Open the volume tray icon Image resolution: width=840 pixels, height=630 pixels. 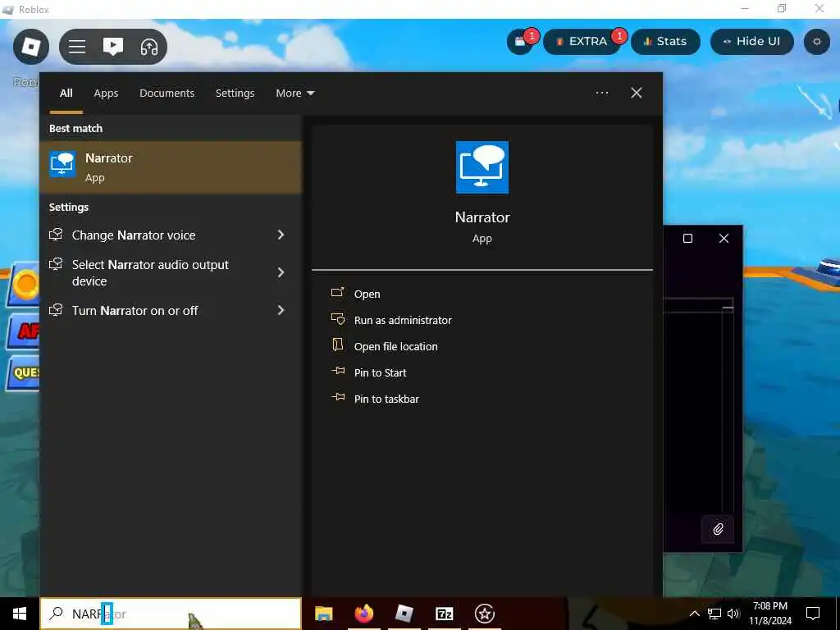click(733, 614)
